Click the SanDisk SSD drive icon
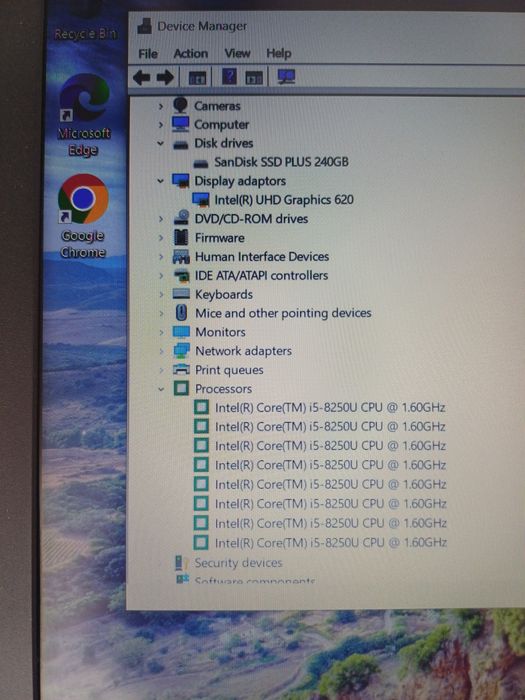Image resolution: width=525 pixels, height=700 pixels. pos(201,164)
